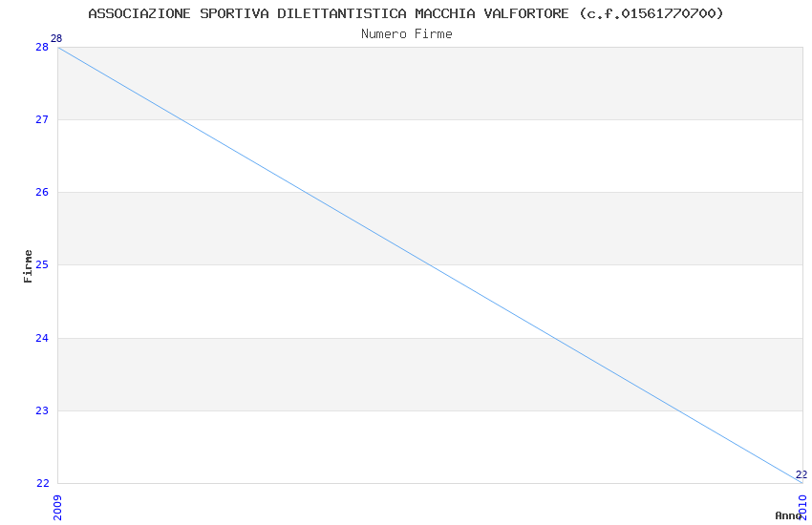Click the gray band between 23 and 24
The image size is (812, 525).
[287, 374]
